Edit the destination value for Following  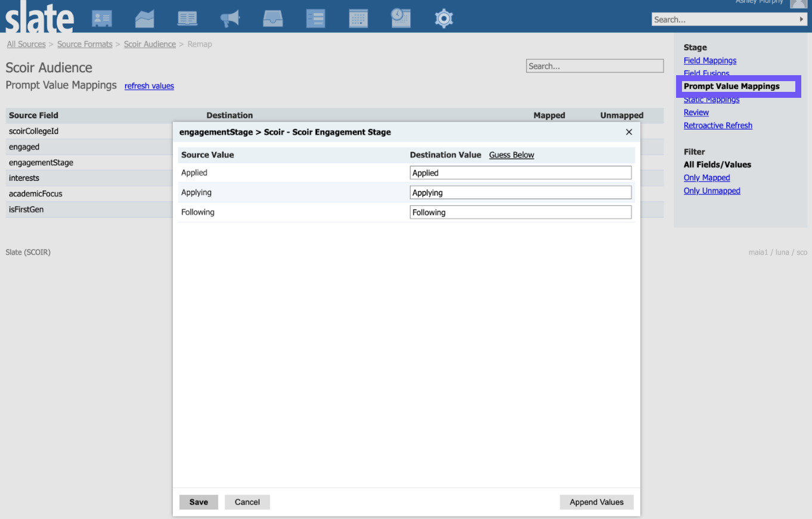pyautogui.click(x=520, y=212)
